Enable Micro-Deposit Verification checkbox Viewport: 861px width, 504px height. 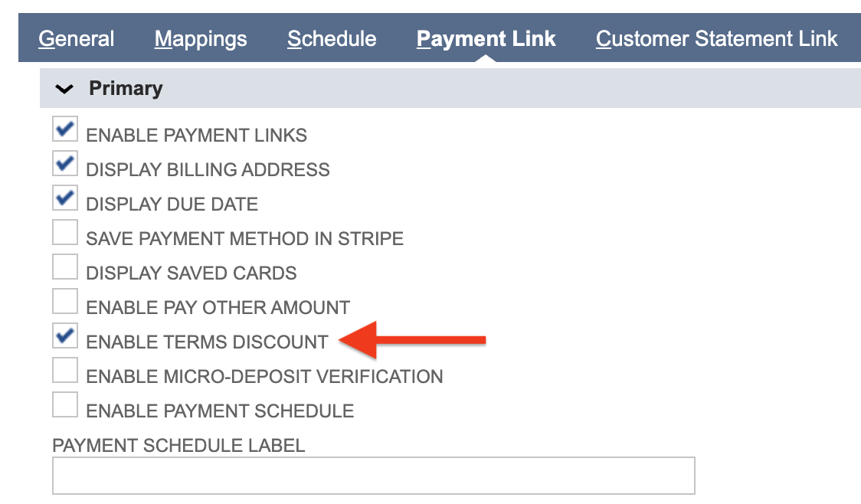[65, 370]
